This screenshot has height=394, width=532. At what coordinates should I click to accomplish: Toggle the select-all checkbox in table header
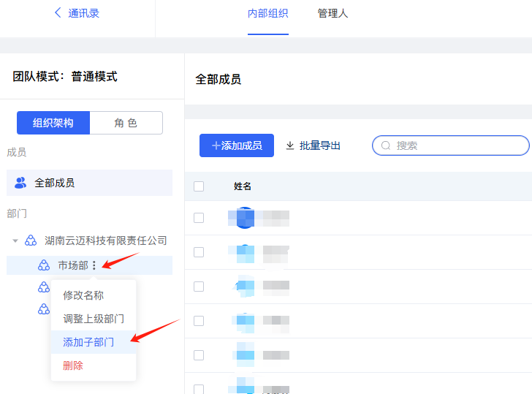(x=199, y=186)
